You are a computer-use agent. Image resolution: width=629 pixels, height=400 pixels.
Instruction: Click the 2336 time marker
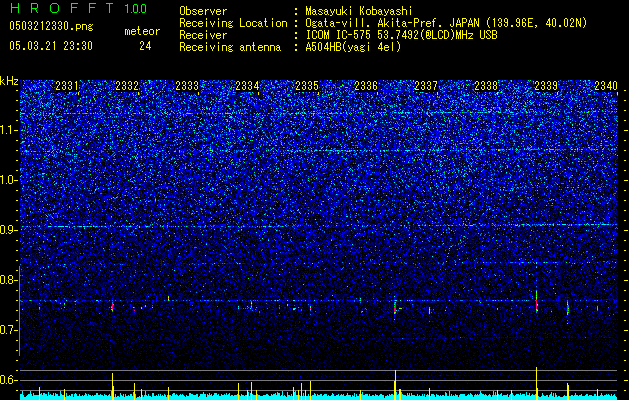[x=366, y=86]
